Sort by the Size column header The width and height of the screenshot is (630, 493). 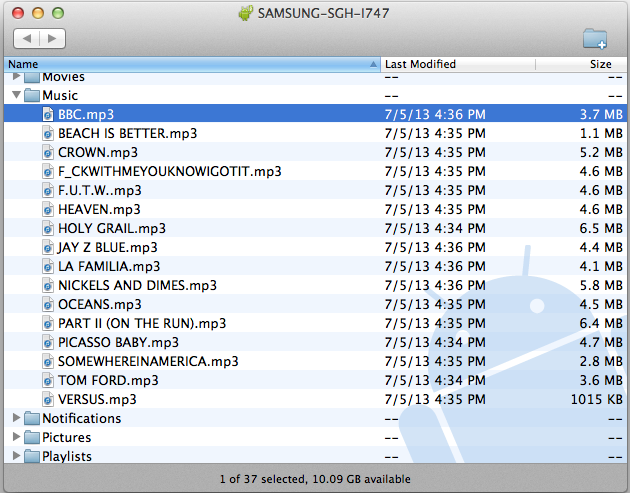(581, 64)
